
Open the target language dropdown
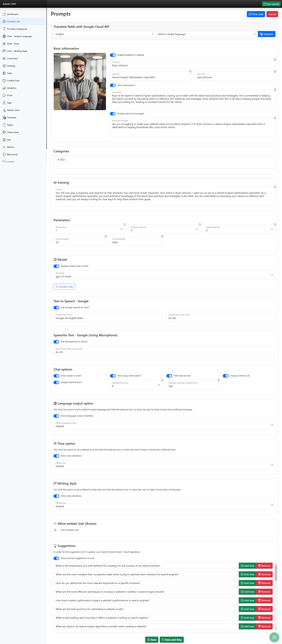tap(206, 34)
